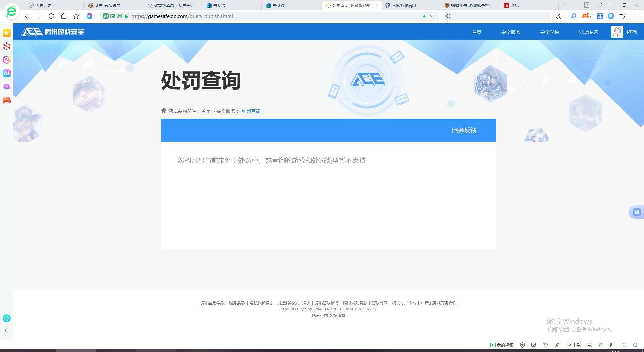
Task: Click the green lightning speed-mode icon
Action: tap(424, 16)
